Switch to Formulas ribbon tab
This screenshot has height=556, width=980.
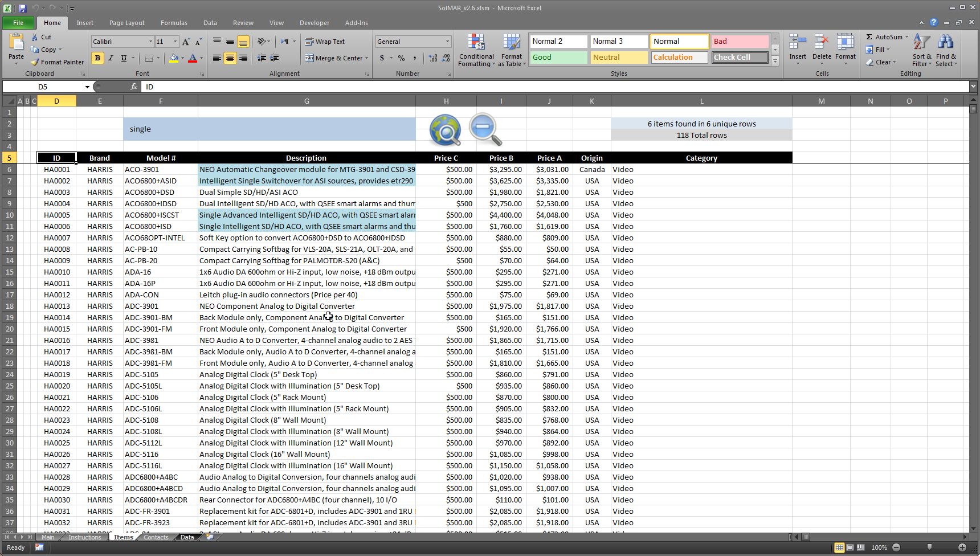tap(174, 23)
